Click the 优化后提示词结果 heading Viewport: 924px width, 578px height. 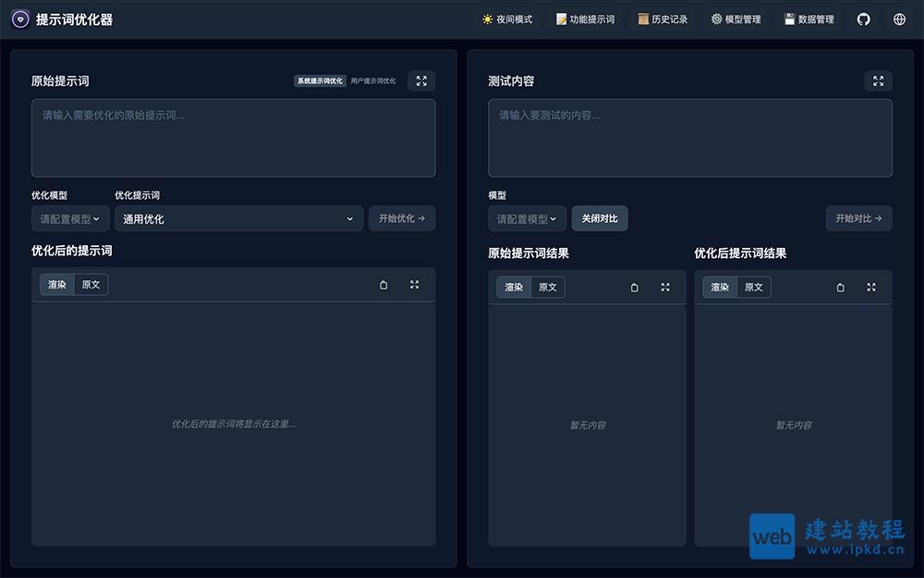click(740, 253)
